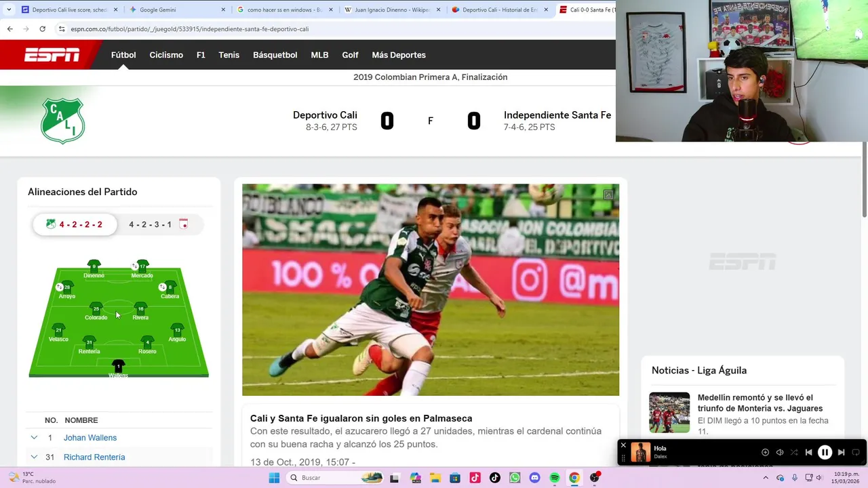Image resolution: width=868 pixels, height=488 pixels.
Task: Click the Medellín news thumbnail image
Action: tap(669, 413)
